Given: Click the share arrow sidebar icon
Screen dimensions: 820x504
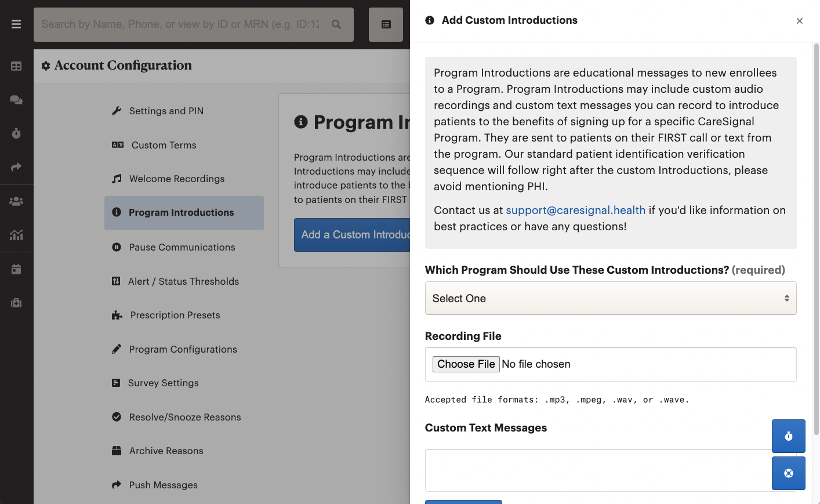Looking at the screenshot, I should tap(16, 167).
